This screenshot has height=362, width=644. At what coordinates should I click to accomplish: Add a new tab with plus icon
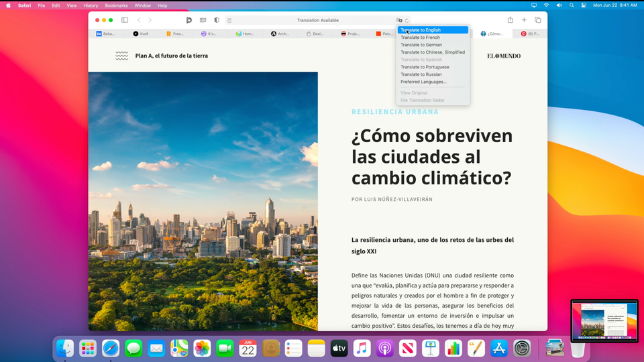point(524,20)
